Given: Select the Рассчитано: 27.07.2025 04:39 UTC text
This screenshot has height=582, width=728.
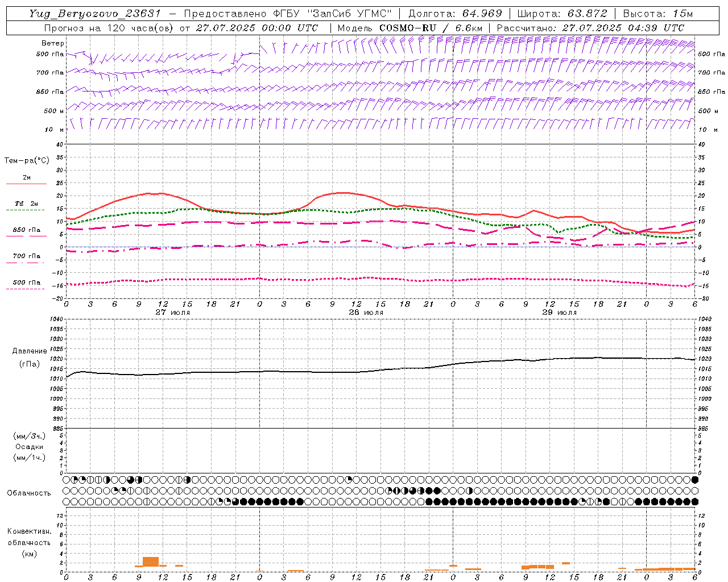Looking at the screenshot, I should tap(590, 28).
